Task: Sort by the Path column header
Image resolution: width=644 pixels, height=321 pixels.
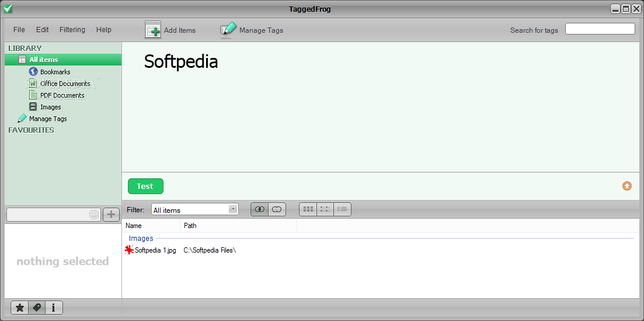Action: point(239,226)
